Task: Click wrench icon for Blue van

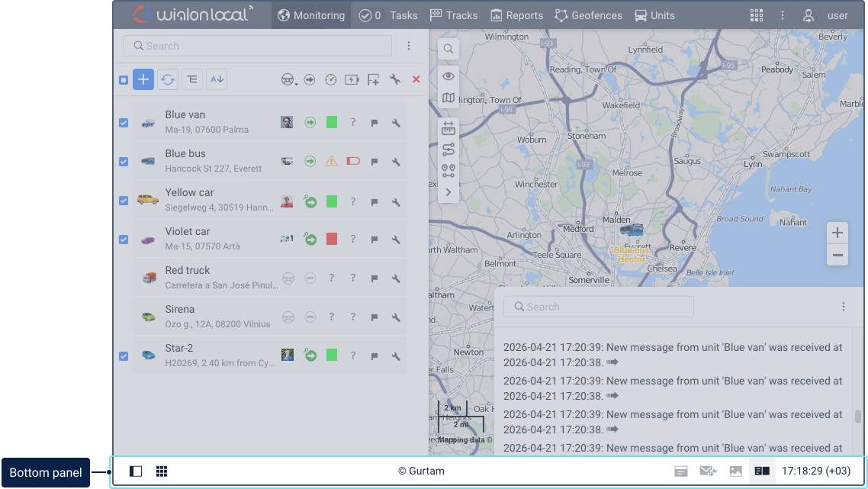Action: (396, 122)
